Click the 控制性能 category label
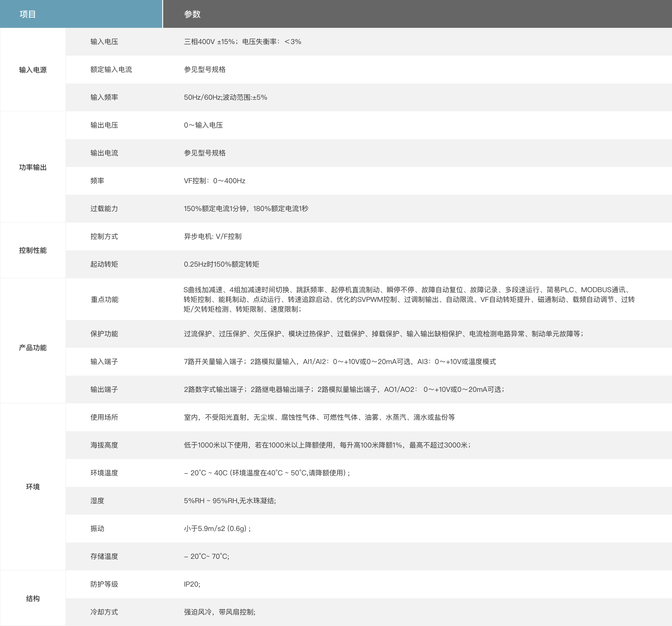This screenshot has width=672, height=626. tap(33, 250)
